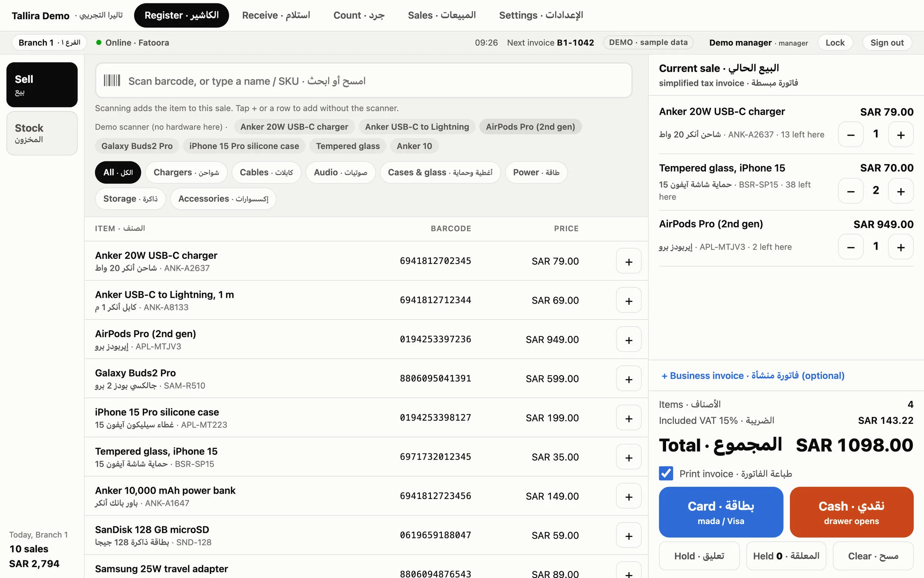Filter by Accessories category
Screen dimensions: 924x578
[x=223, y=199]
